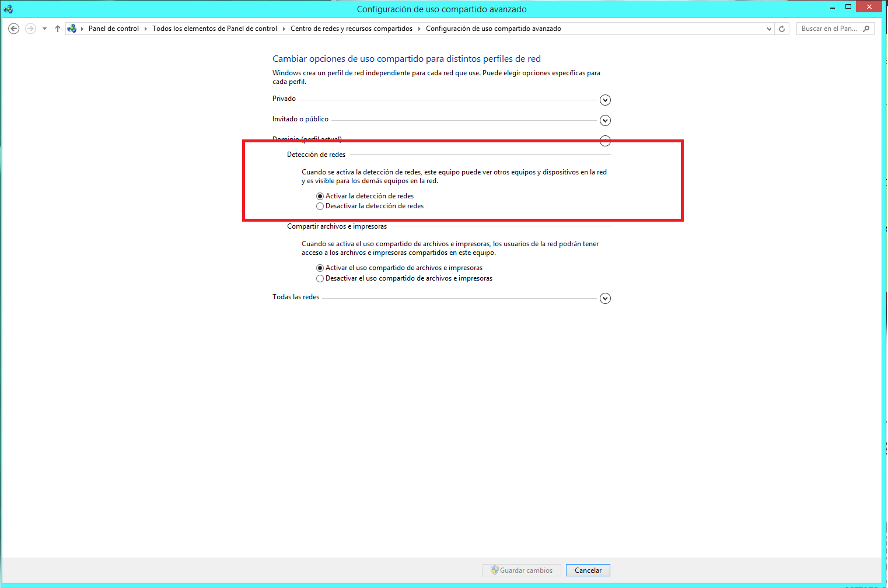Go forward with the forward arrow button
This screenshot has height=588, width=888.
[30, 29]
